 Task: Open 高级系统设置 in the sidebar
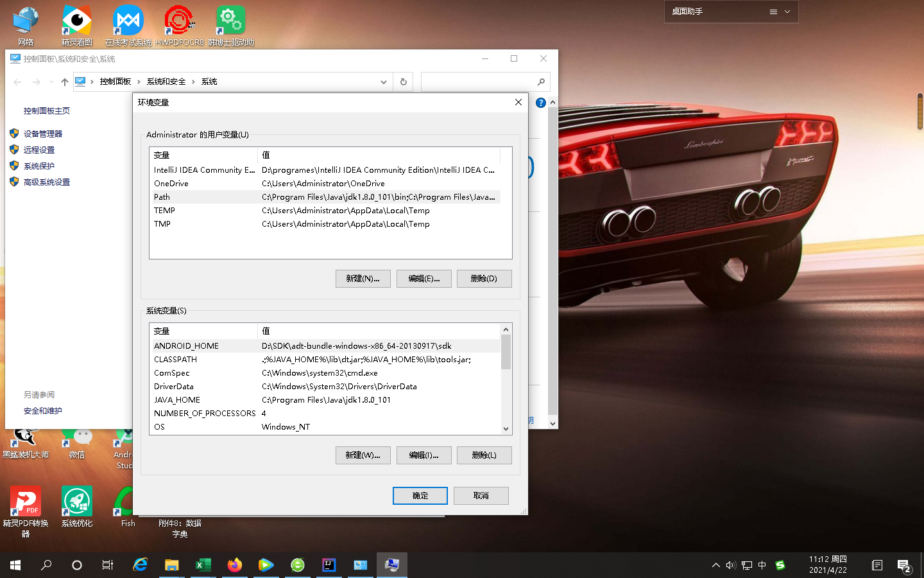[x=47, y=182]
